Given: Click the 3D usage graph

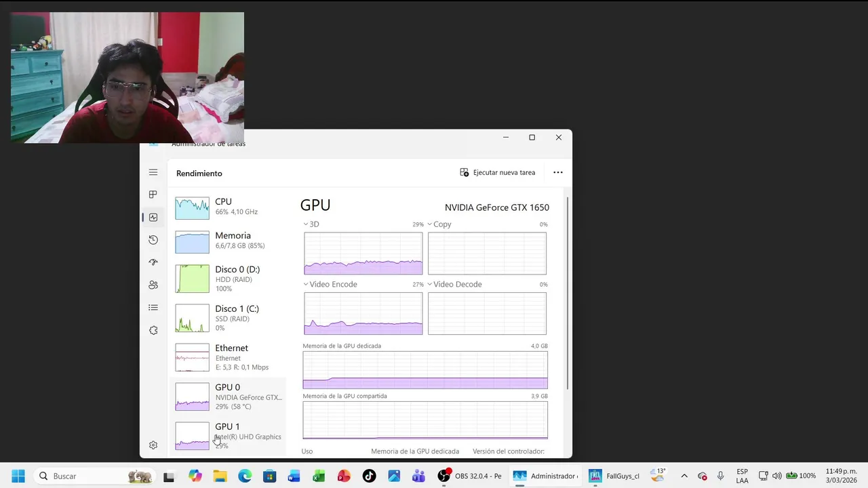Looking at the screenshot, I should 363,253.
